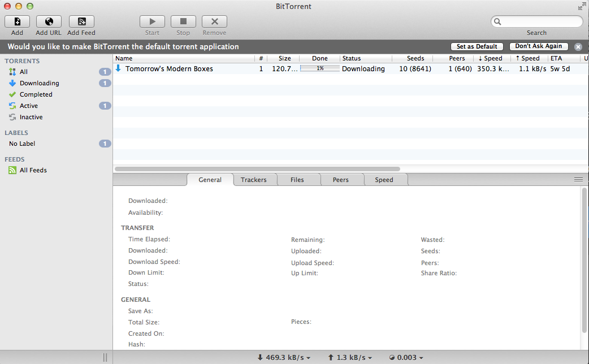Screen dimensions: 589x364
Task: Dismiss the default app banner
Action: coord(578,46)
